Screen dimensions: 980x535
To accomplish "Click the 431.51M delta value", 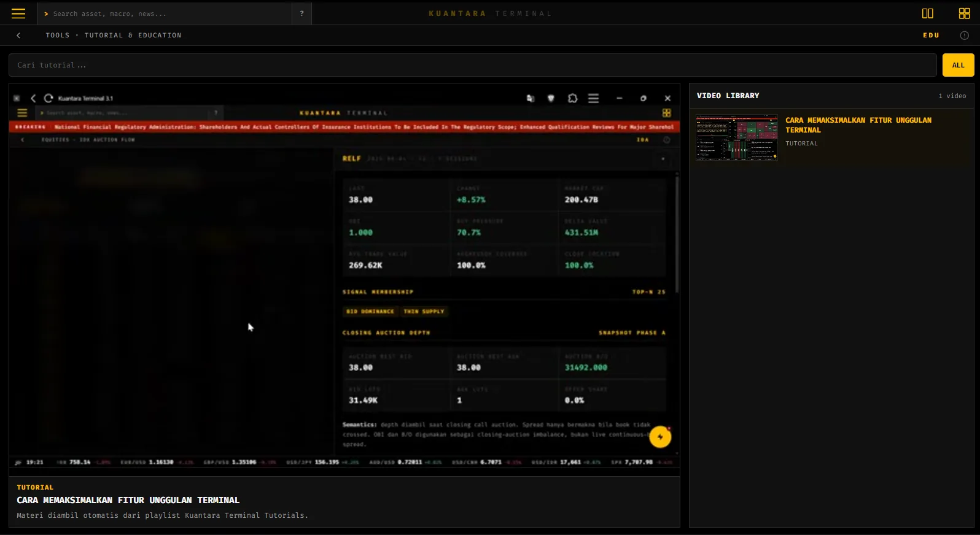I will pos(581,233).
